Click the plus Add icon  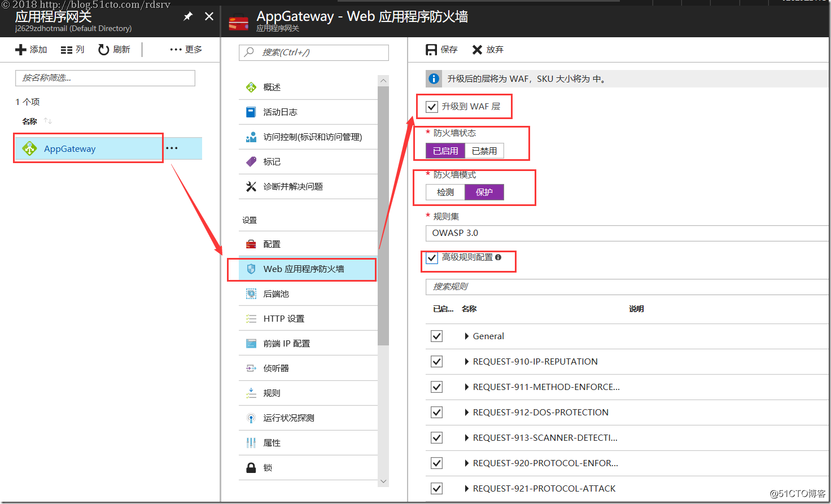point(20,50)
